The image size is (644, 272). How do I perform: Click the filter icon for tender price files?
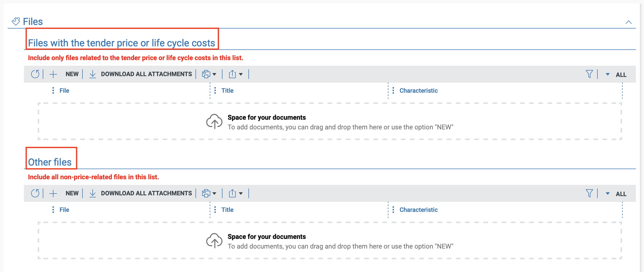coord(589,74)
